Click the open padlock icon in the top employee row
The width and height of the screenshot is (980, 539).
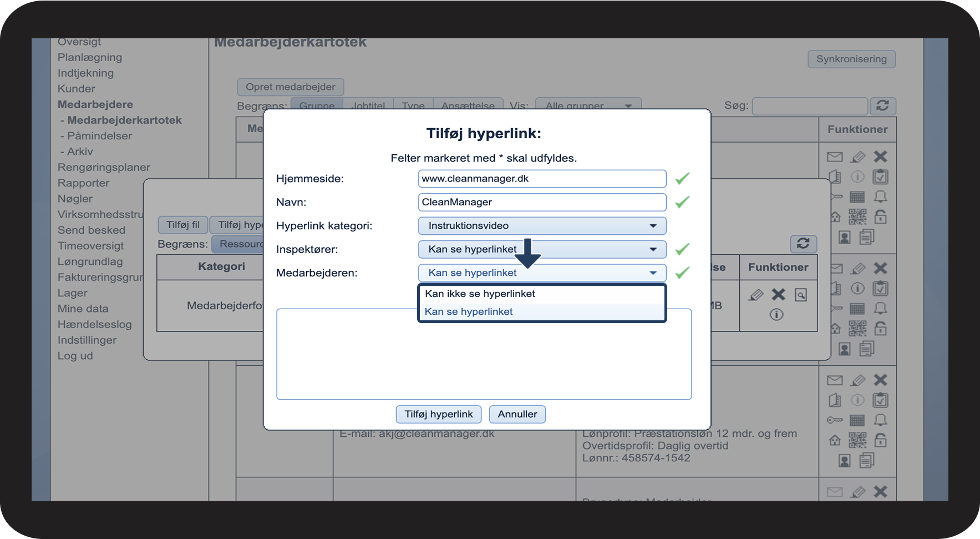coord(880,217)
